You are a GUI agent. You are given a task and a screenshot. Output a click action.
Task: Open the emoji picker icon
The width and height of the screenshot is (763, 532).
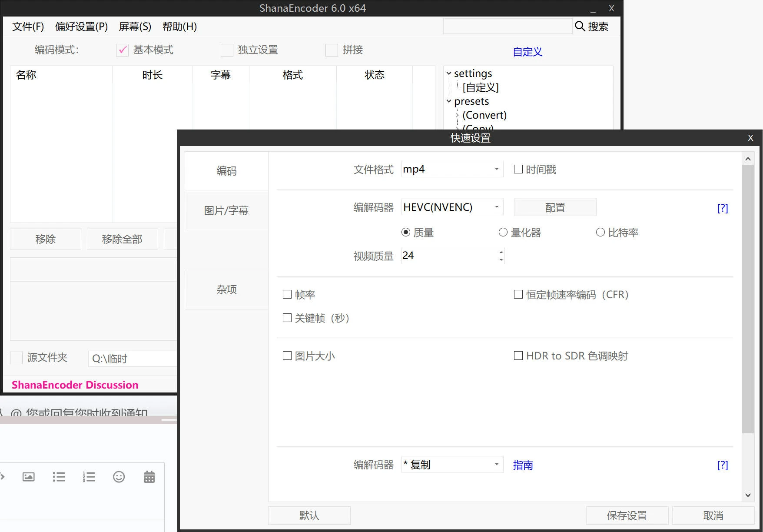click(x=119, y=477)
